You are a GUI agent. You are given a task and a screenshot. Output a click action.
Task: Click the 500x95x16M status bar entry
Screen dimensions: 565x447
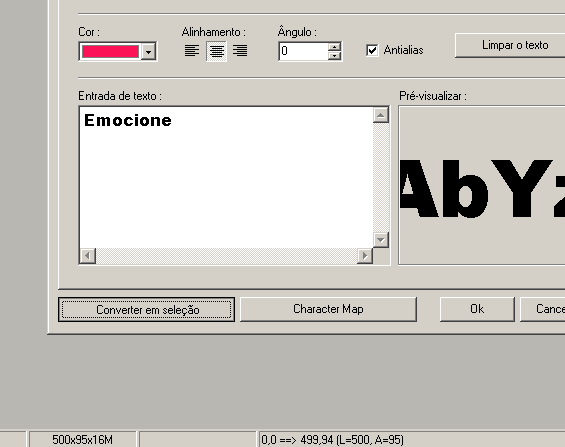click(83, 439)
